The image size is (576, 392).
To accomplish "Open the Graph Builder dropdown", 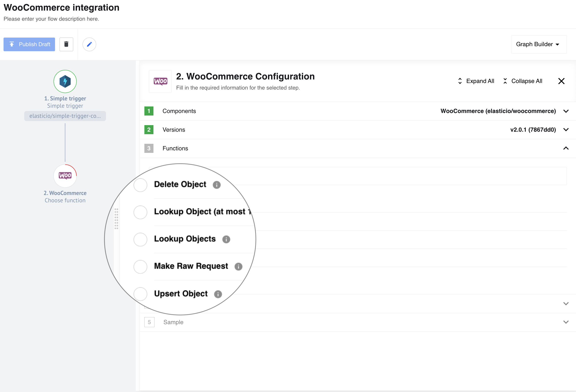I will click(x=539, y=44).
